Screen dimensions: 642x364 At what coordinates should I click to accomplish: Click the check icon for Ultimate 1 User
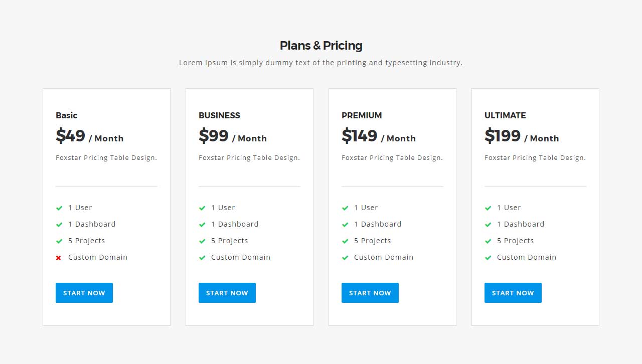point(488,208)
